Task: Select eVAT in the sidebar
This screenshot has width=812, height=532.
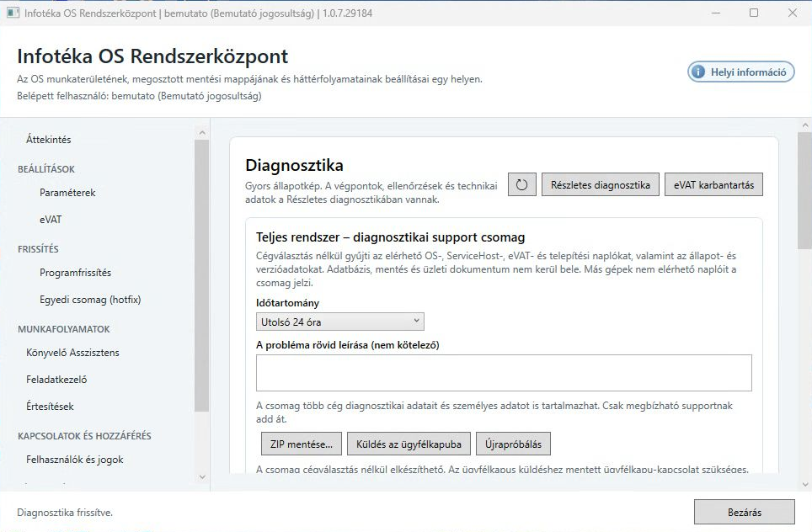Action: pos(51,220)
